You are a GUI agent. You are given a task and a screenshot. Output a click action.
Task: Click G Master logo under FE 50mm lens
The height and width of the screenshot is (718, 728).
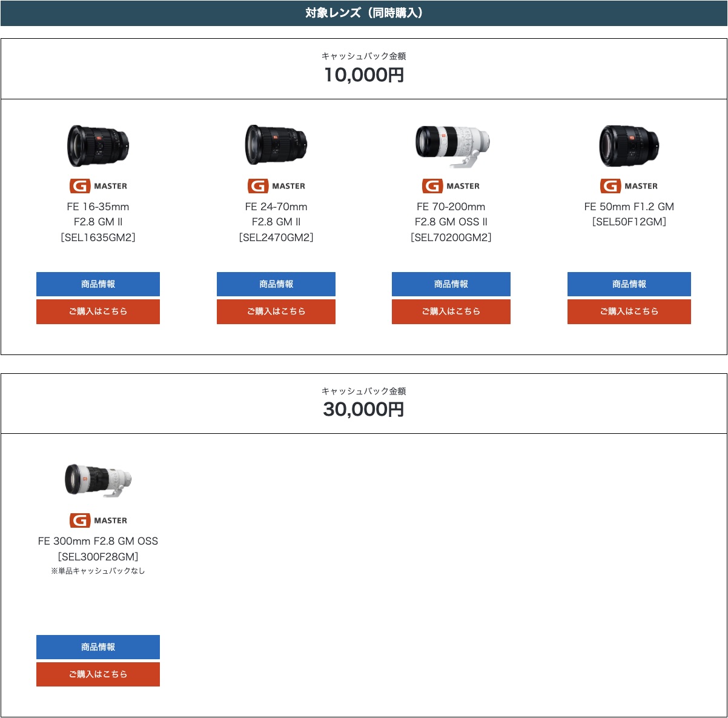tap(629, 186)
